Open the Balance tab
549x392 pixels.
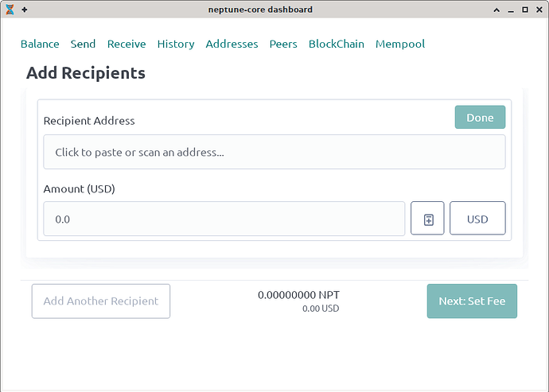click(x=40, y=45)
